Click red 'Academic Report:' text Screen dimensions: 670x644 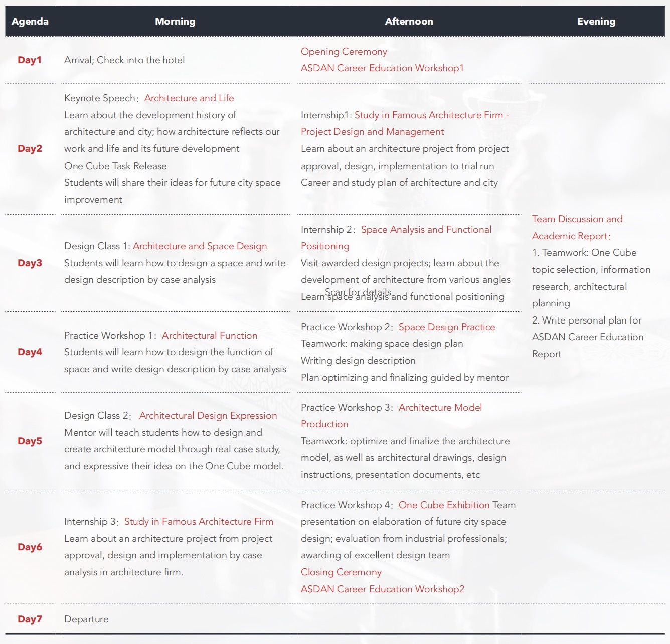point(571,236)
